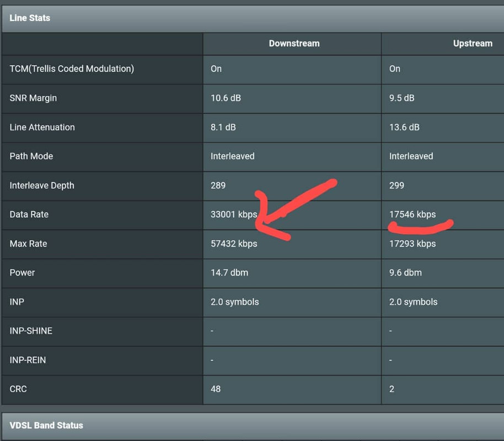This screenshot has width=504, height=441.
Task: Click the Line Stats section header
Action: [x=30, y=18]
